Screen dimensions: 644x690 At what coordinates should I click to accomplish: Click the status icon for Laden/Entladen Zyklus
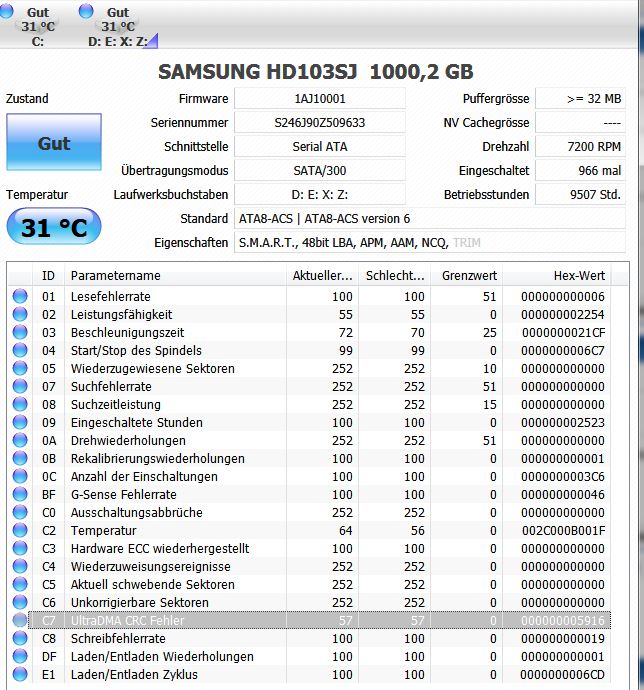click(x=20, y=675)
